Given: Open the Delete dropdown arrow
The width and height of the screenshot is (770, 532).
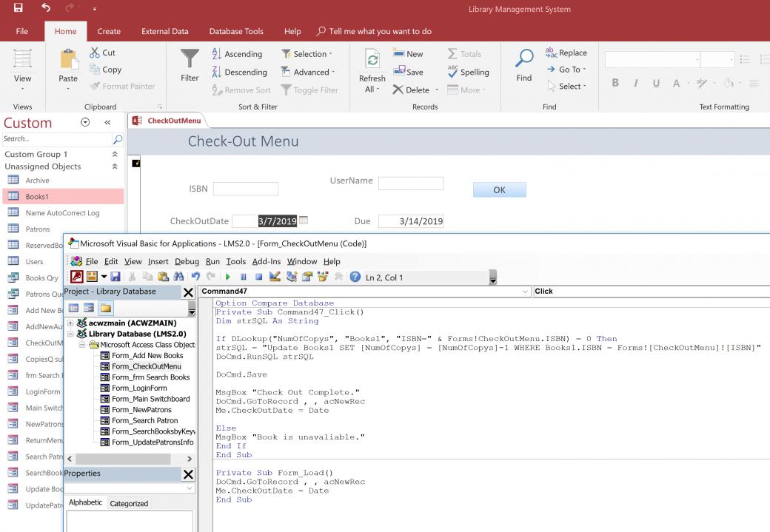Looking at the screenshot, I should click(x=437, y=90).
